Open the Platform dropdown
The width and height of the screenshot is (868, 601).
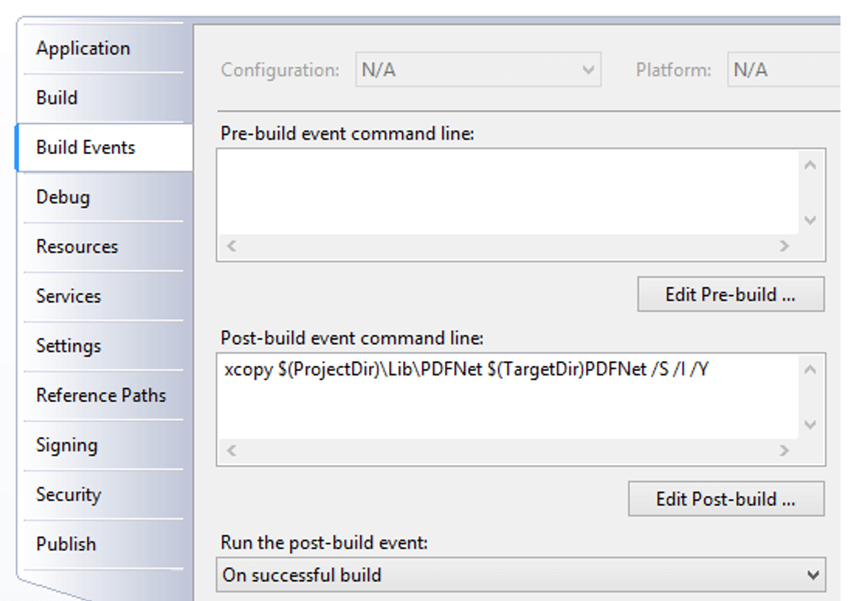tap(784, 70)
